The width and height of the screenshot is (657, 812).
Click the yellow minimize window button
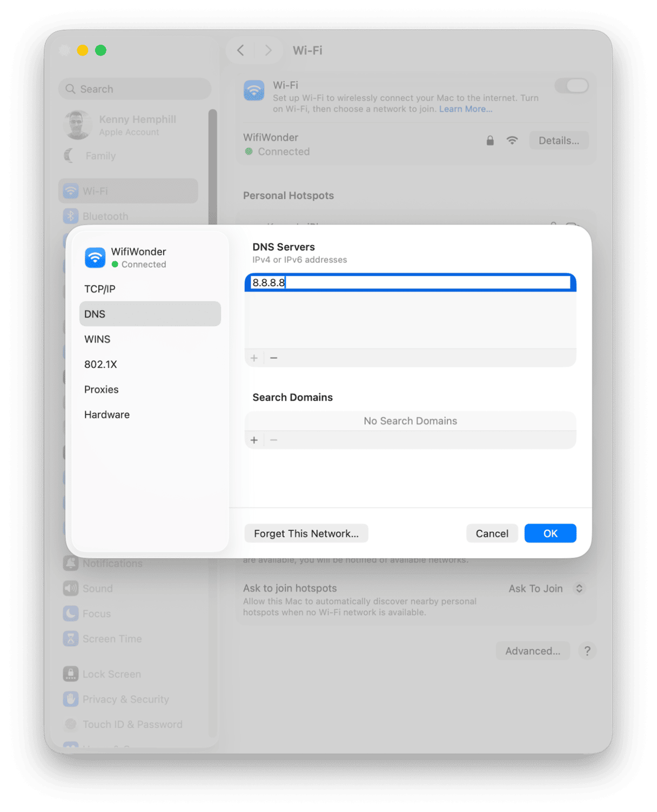pyautogui.click(x=83, y=50)
